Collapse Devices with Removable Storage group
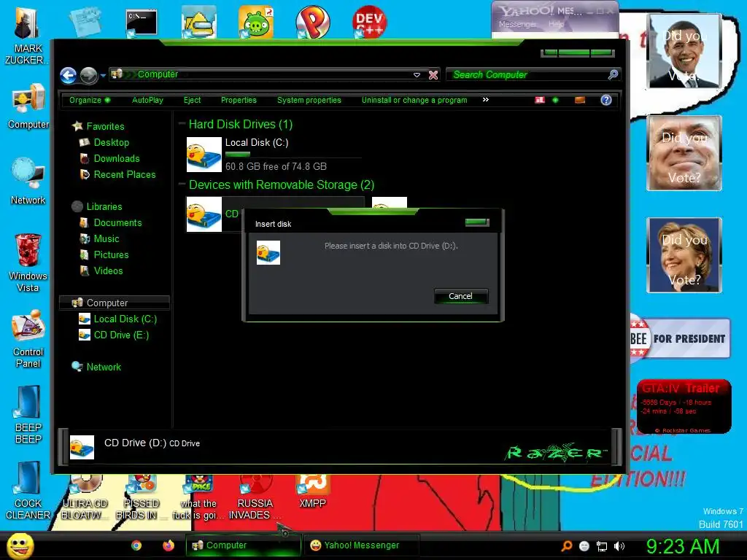747x560 pixels. [x=182, y=184]
